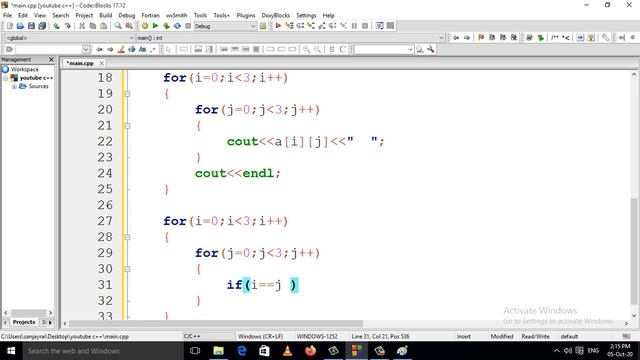Open the search text combo box arrow
The height and width of the screenshot is (360, 640).
coord(86,49)
